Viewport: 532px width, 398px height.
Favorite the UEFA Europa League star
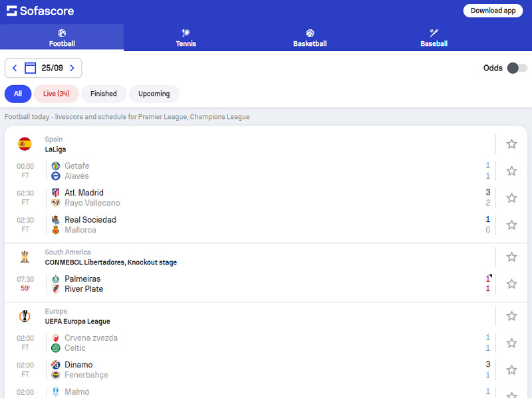point(511,316)
